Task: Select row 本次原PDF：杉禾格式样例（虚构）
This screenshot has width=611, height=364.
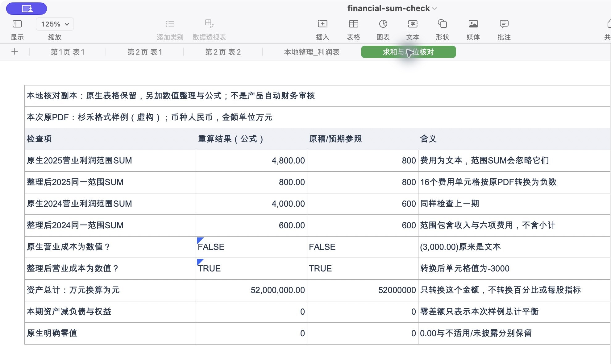Action: tap(318, 118)
